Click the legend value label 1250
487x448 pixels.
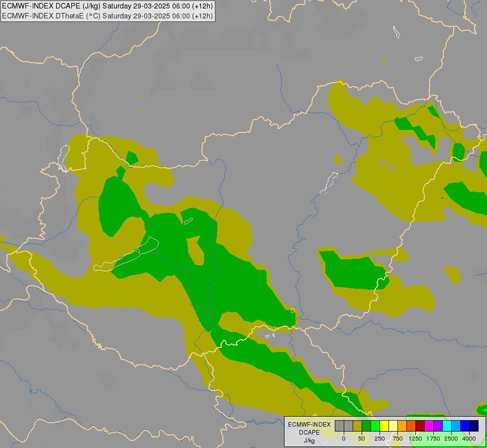[415, 439]
